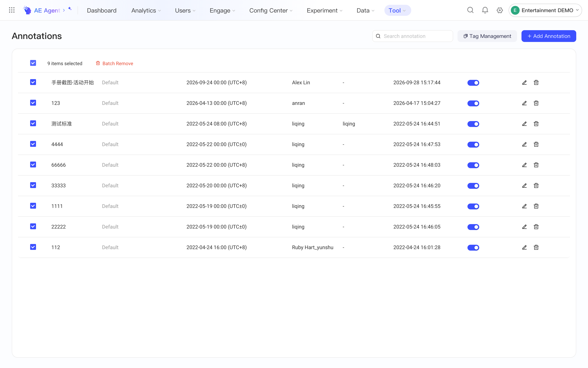Click Batch Remove
The height and width of the screenshot is (368, 588).
(x=114, y=63)
